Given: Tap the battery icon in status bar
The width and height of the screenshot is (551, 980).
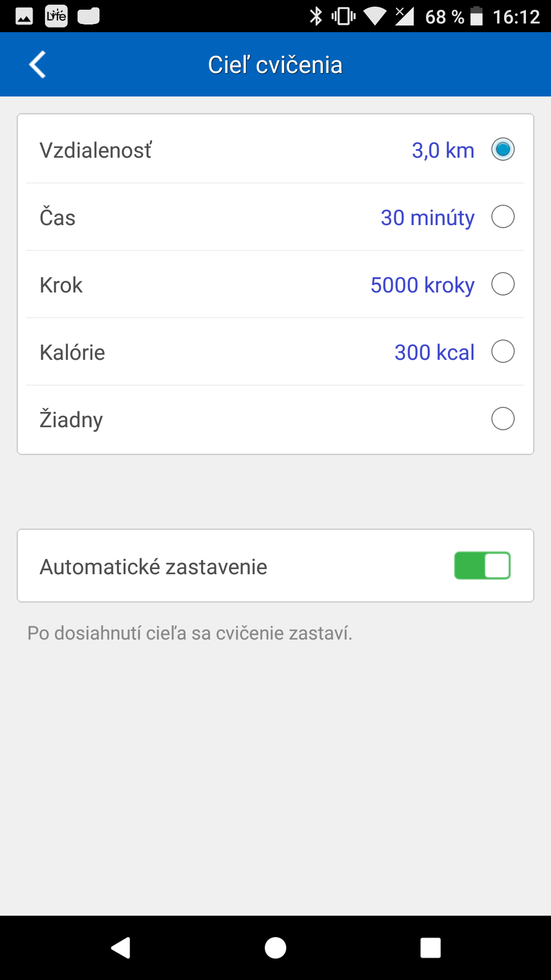Looking at the screenshot, I should coord(476,16).
